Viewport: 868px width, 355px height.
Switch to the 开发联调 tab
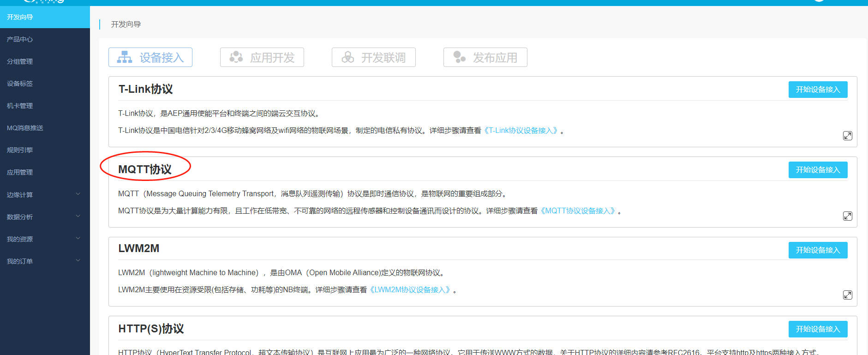tap(374, 57)
